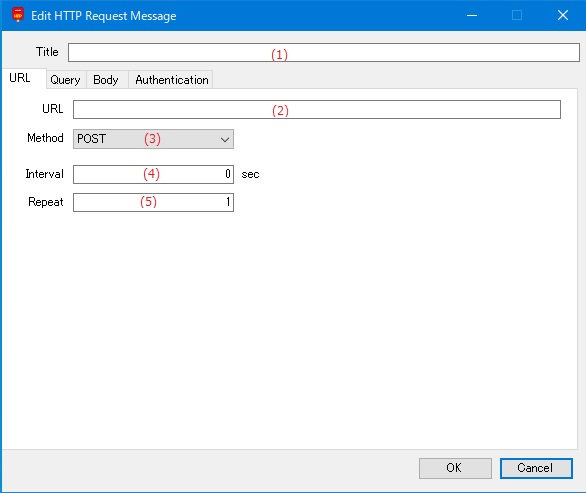This screenshot has width=586, height=493.
Task: Close the Edit HTTP Request dialog
Action: 562,15
